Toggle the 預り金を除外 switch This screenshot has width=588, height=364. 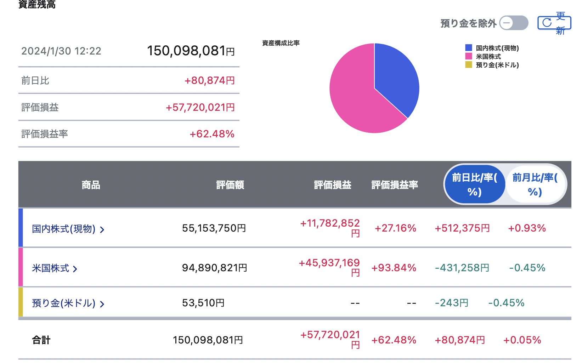coord(514,23)
